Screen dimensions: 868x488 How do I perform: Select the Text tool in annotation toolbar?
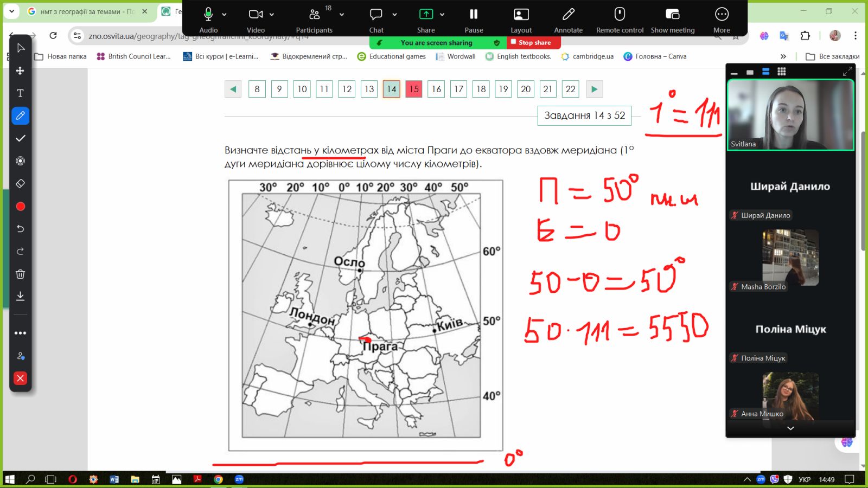(x=20, y=93)
